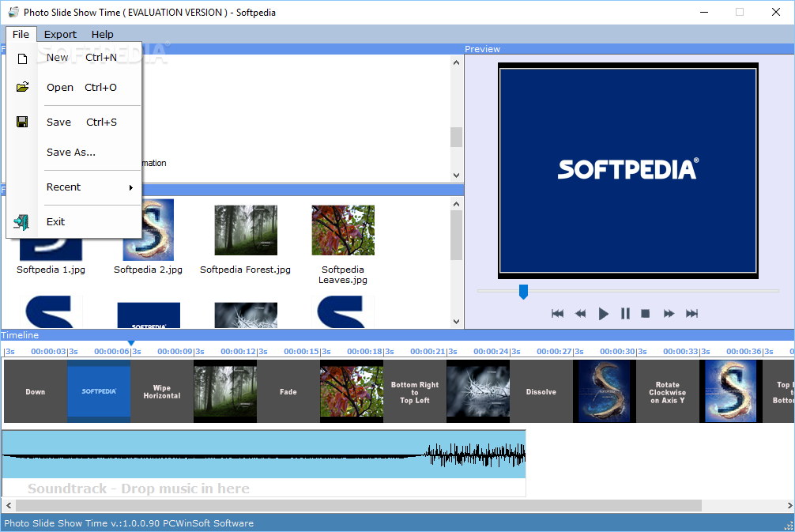This screenshot has height=532, width=795.
Task: Click the preview position slider handle
Action: pos(523,292)
